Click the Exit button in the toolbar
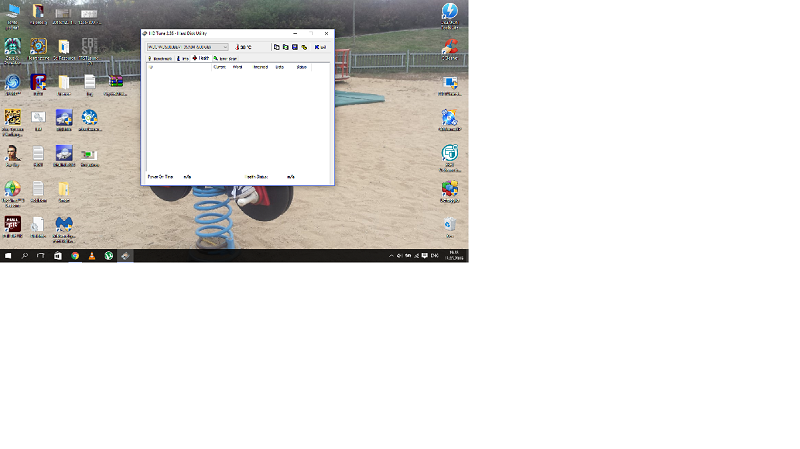This screenshot has height=449, width=800. coord(321,47)
